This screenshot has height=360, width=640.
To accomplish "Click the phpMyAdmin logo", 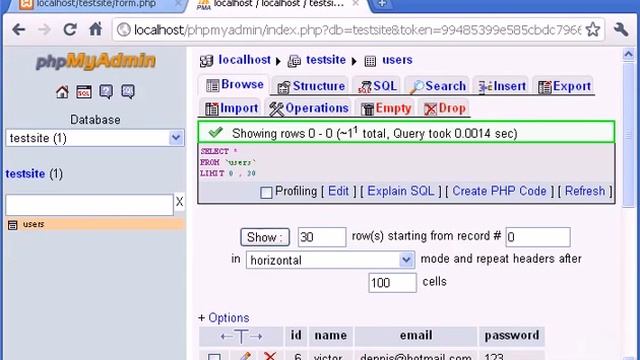I will point(96,62).
